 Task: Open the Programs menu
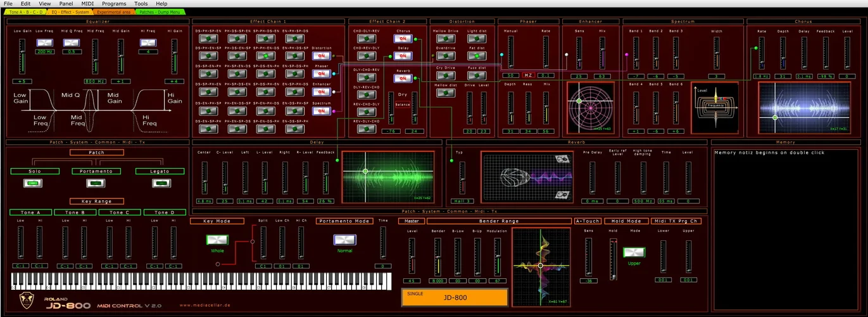(x=114, y=4)
